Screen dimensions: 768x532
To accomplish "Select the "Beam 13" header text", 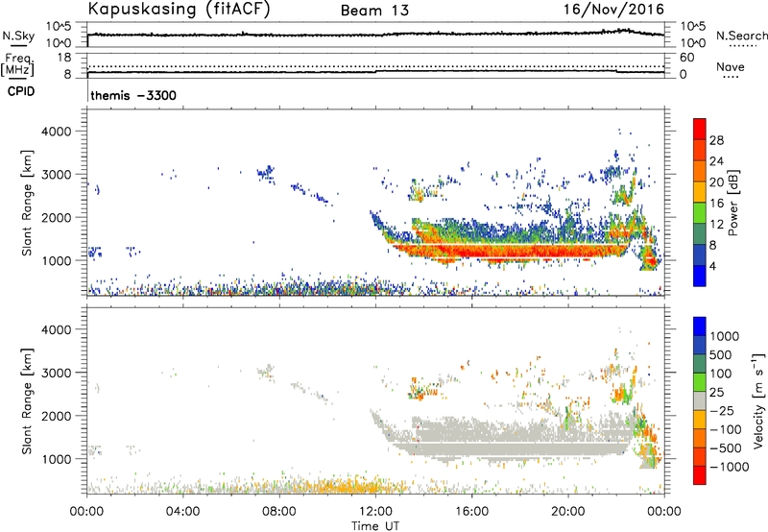I will [x=374, y=11].
